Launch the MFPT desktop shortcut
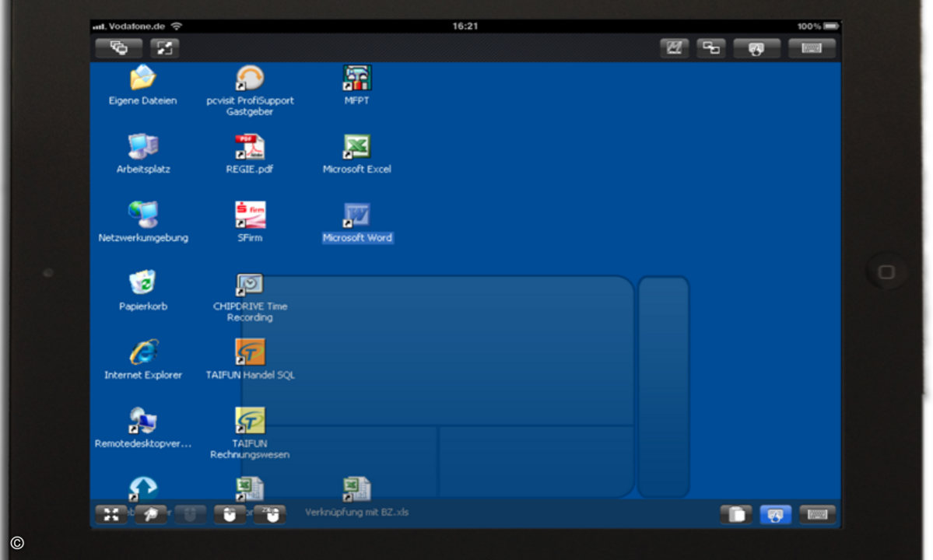 click(357, 78)
